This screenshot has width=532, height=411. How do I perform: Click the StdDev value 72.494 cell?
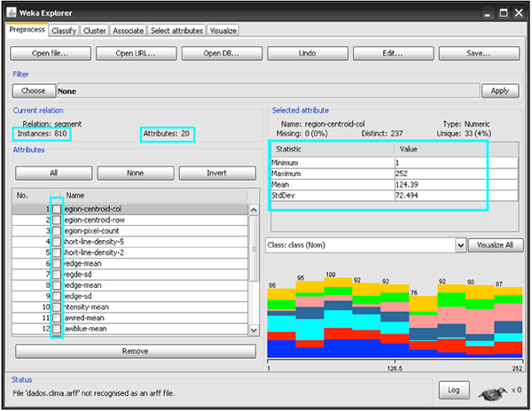[457, 196]
